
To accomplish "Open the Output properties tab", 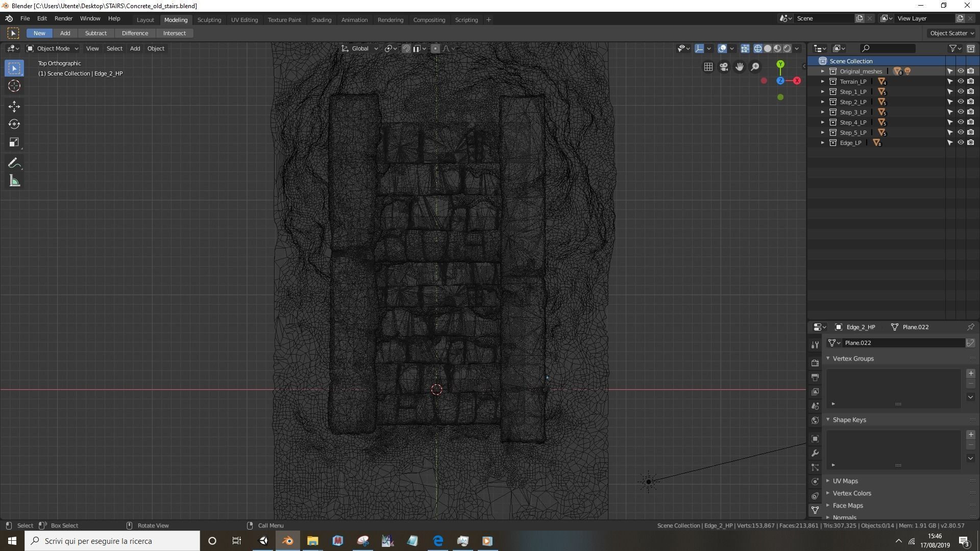I will pos(815,378).
